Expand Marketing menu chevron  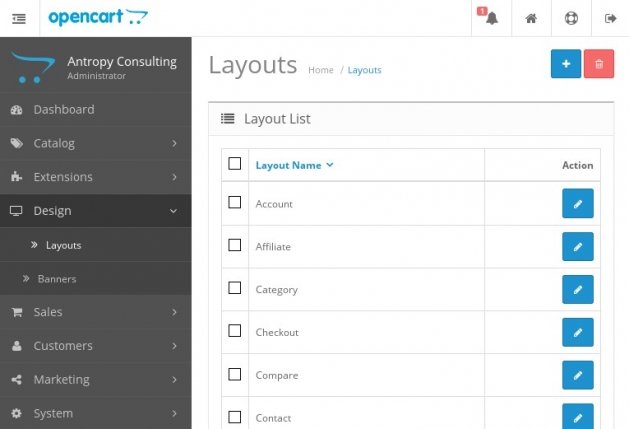(x=174, y=380)
